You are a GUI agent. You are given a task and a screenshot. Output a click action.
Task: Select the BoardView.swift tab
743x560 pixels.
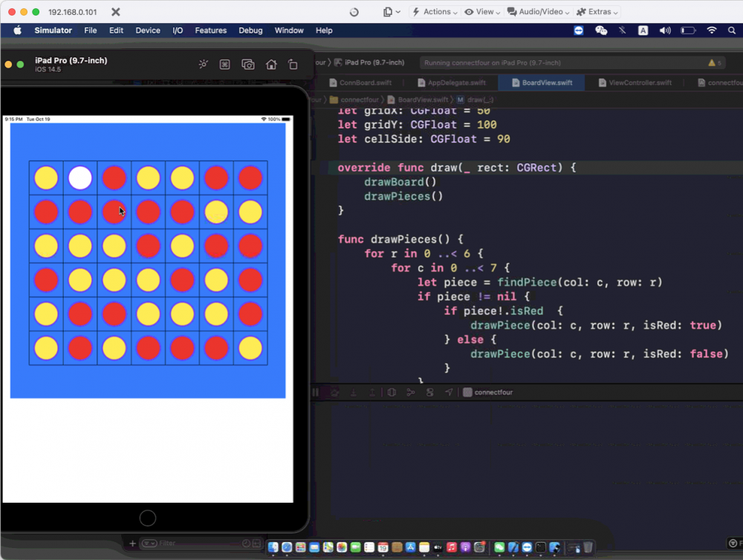(x=542, y=82)
